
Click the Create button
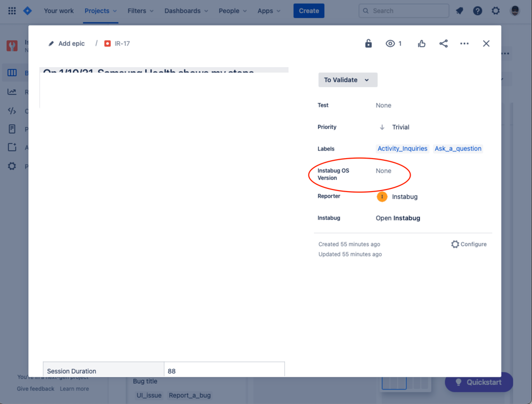(309, 11)
